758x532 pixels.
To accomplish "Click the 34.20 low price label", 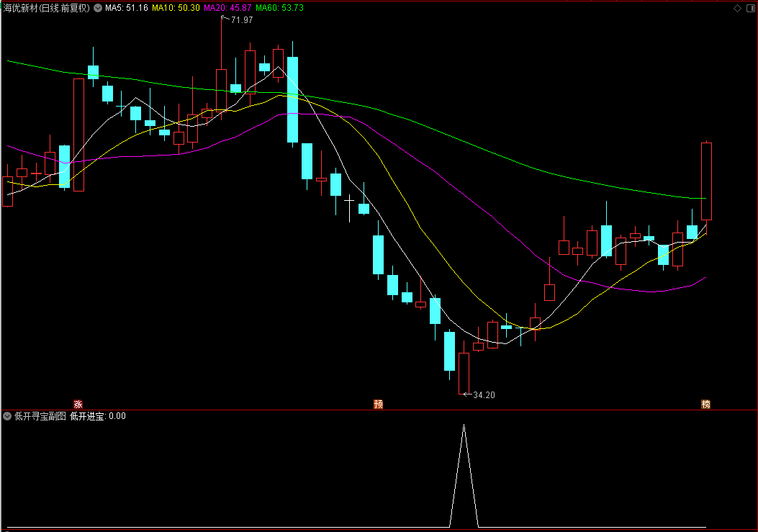I will [x=484, y=395].
